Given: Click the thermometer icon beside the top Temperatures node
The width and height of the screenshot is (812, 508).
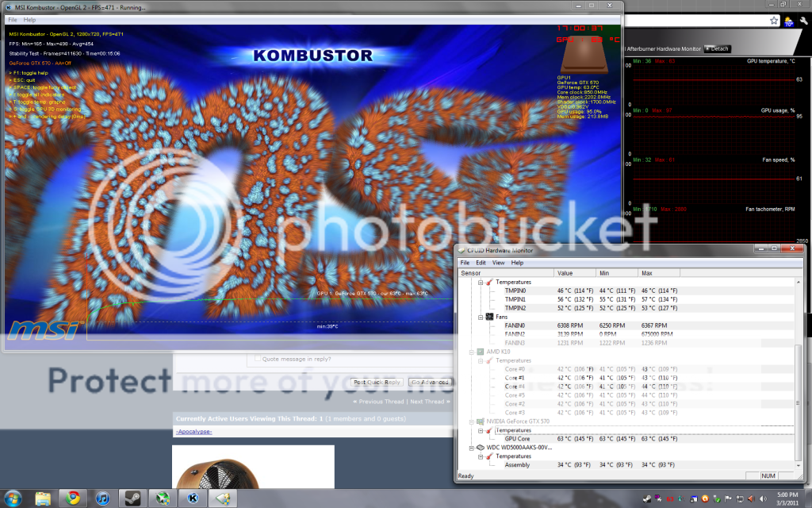Looking at the screenshot, I should point(488,282).
